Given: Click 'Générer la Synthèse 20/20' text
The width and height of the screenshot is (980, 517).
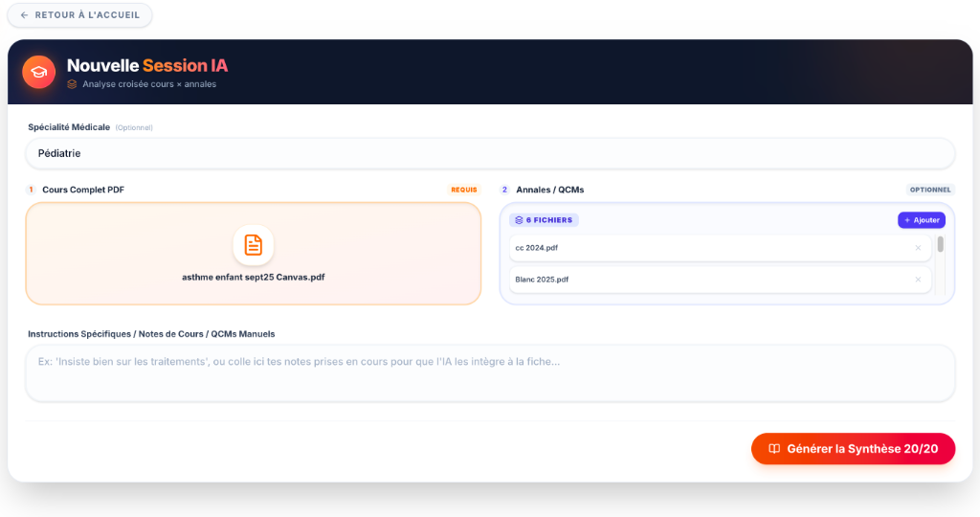Looking at the screenshot, I should 862,449.
